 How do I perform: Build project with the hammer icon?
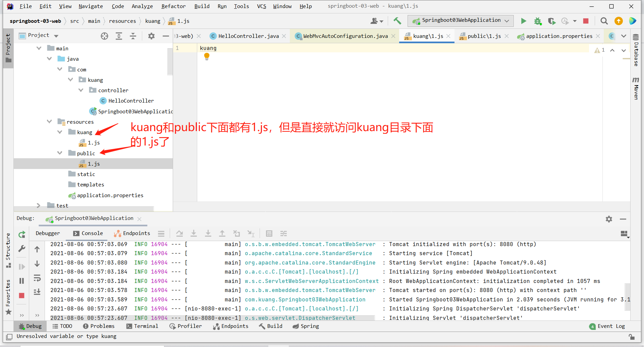coord(397,21)
